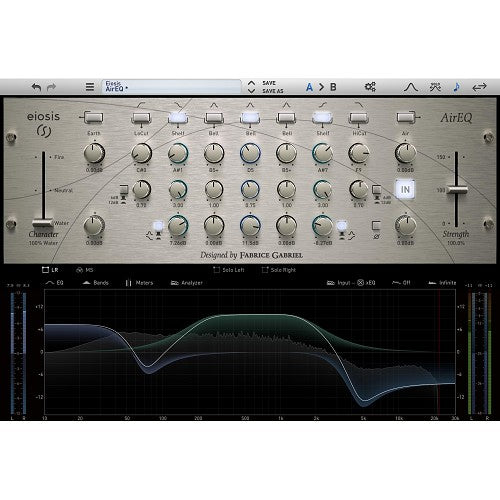Click the Bell Q knob reading 0.15
500x500 pixels.
pyautogui.click(x=250, y=190)
